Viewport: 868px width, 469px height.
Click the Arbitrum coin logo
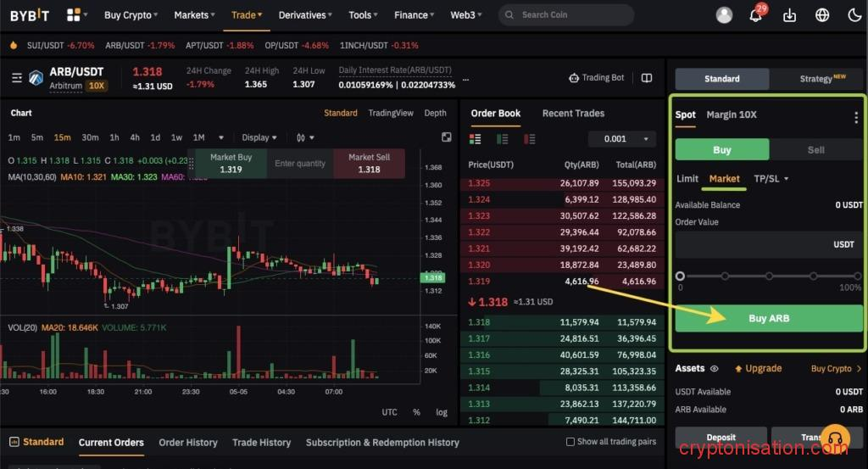[36, 78]
